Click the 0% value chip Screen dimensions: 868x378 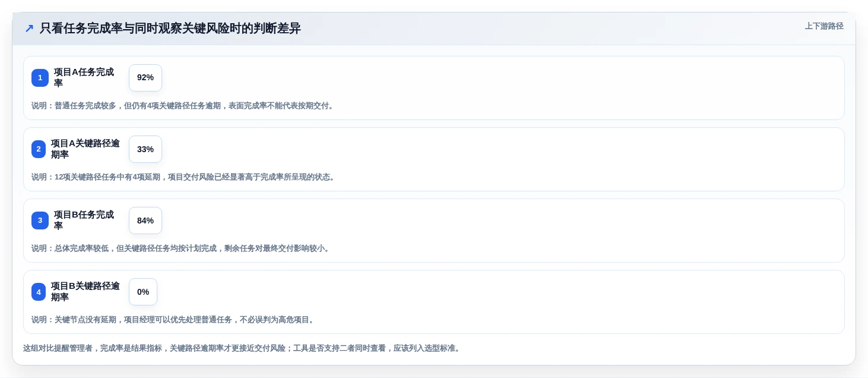[143, 292]
